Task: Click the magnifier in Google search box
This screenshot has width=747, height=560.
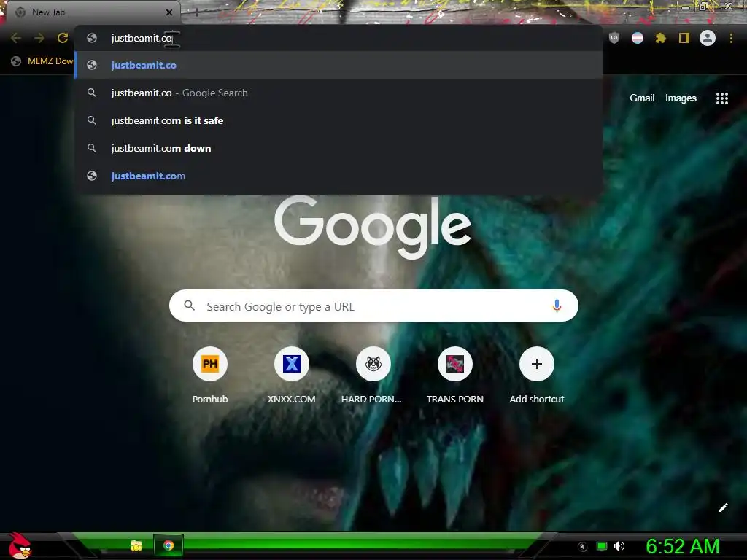Action: click(x=189, y=306)
